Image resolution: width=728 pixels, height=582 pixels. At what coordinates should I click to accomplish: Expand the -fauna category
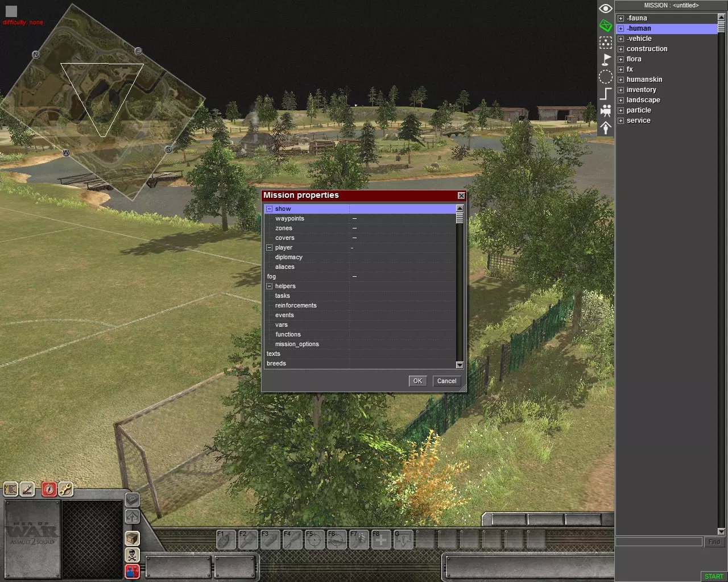coord(621,18)
